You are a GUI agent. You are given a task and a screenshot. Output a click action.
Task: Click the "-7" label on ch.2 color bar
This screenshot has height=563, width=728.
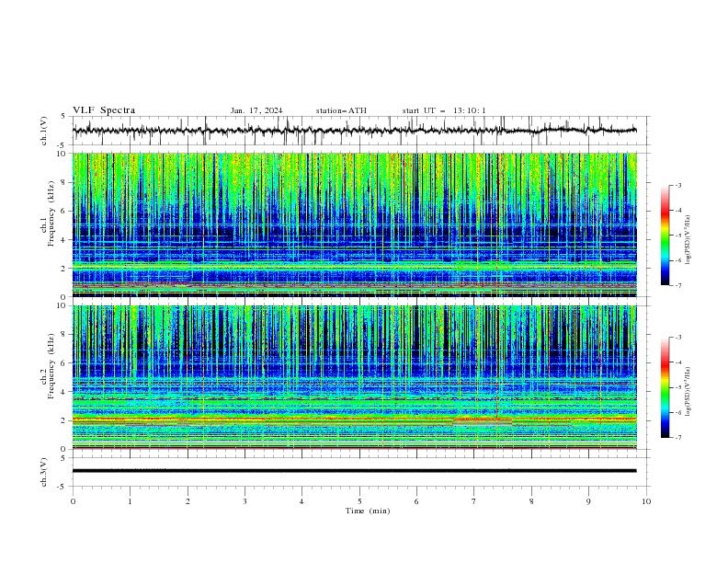[x=678, y=438]
